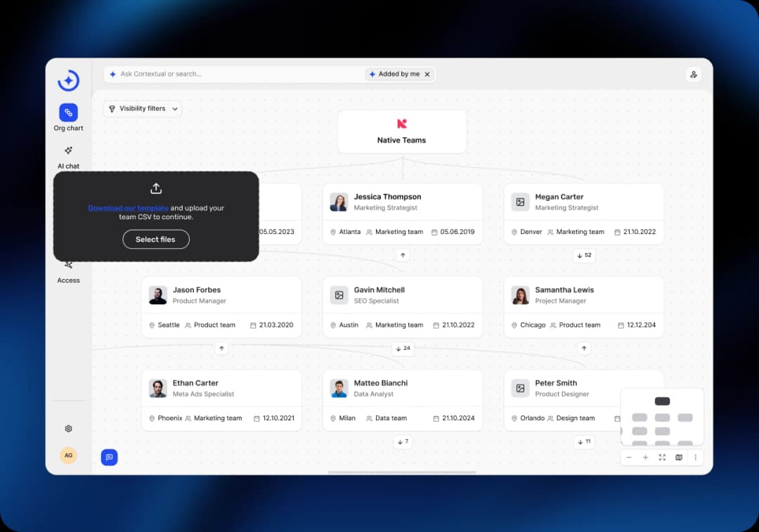This screenshot has height=532, width=759.
Task: Open settings via the gear icon
Action: 68,429
